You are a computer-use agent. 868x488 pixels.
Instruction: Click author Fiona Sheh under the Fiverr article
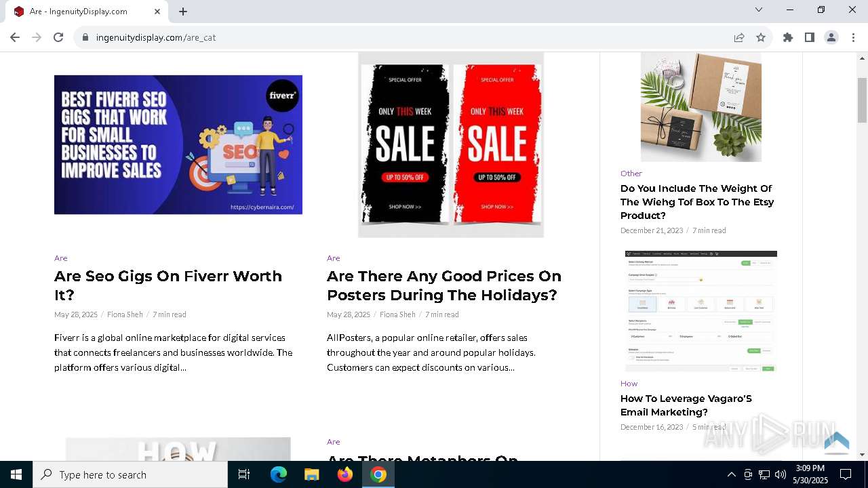(125, 314)
